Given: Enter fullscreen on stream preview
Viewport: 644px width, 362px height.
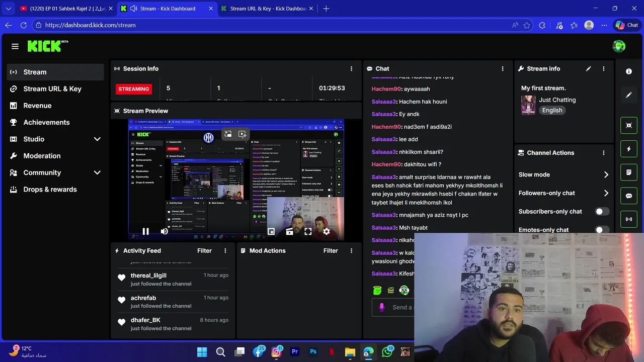Looking at the screenshot, I should (308, 231).
